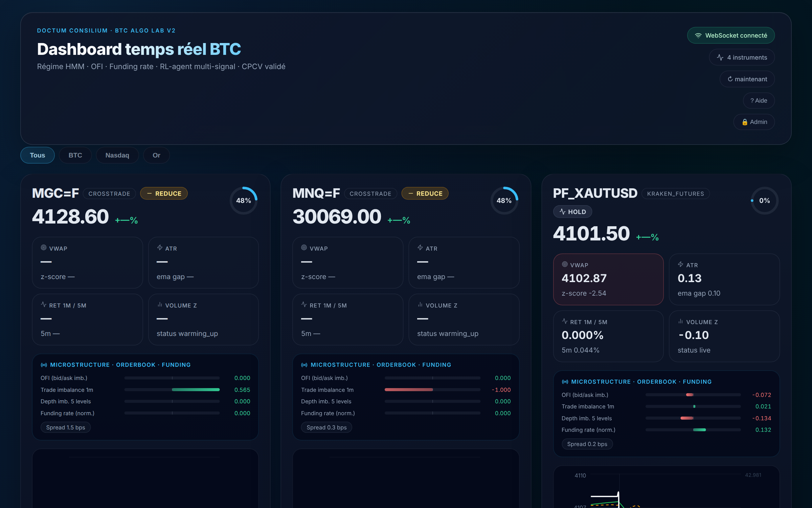Click the 0.565 trade imbalance value
Viewport: 812px width, 508px height.
pyautogui.click(x=242, y=390)
